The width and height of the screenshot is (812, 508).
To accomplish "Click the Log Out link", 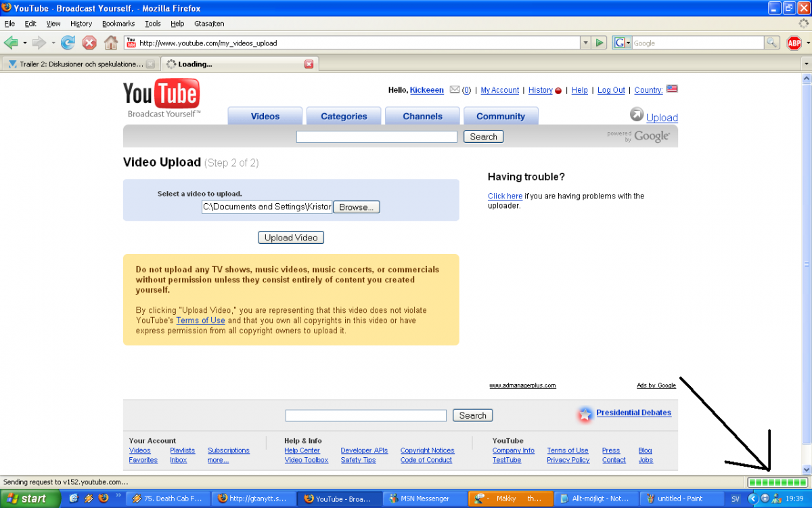I will [x=611, y=90].
